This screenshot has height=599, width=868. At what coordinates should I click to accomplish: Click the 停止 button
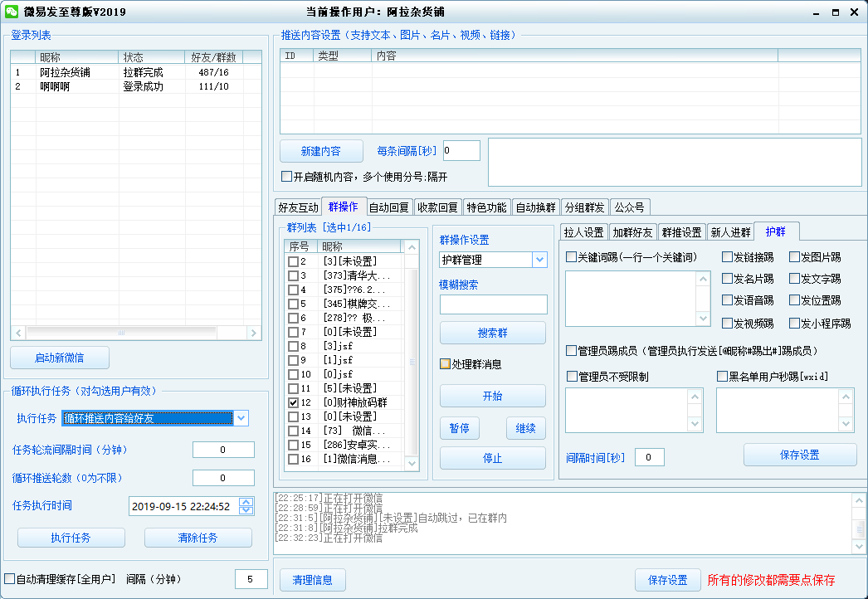(493, 459)
